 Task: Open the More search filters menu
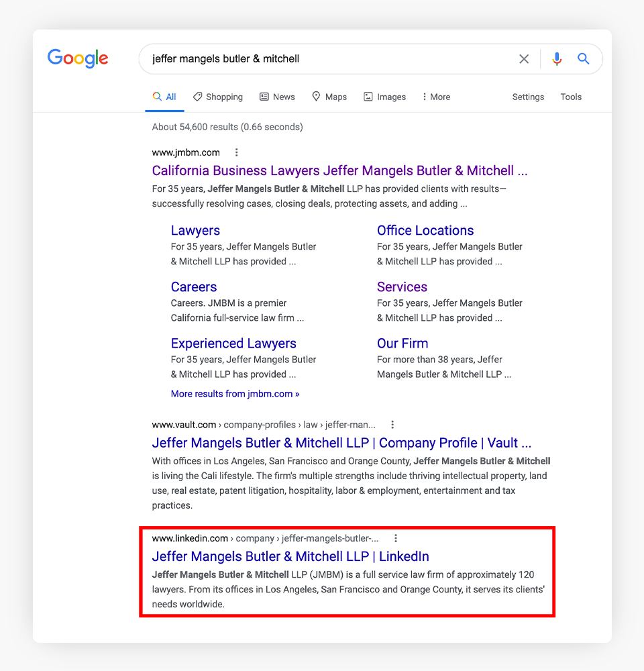pyautogui.click(x=436, y=97)
